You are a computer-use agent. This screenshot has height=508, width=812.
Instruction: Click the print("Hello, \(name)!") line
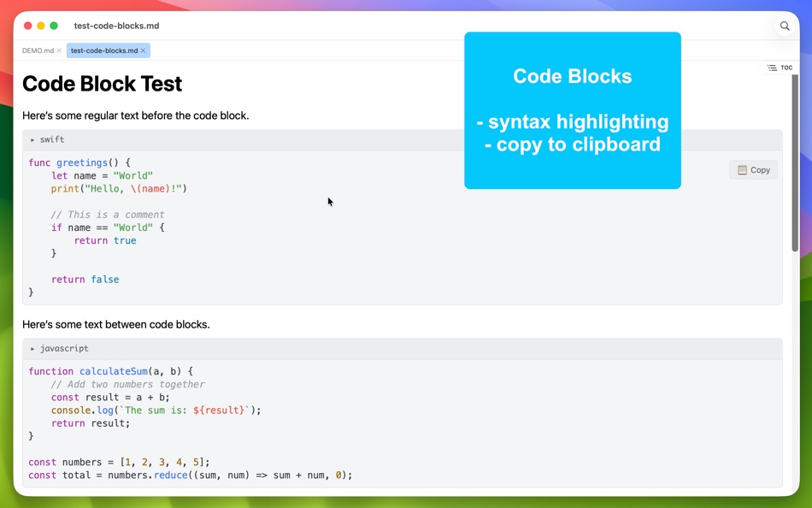(119, 189)
